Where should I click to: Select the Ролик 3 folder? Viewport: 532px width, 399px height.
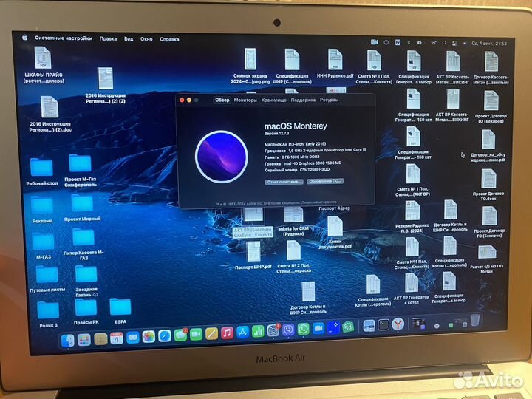[x=48, y=315]
